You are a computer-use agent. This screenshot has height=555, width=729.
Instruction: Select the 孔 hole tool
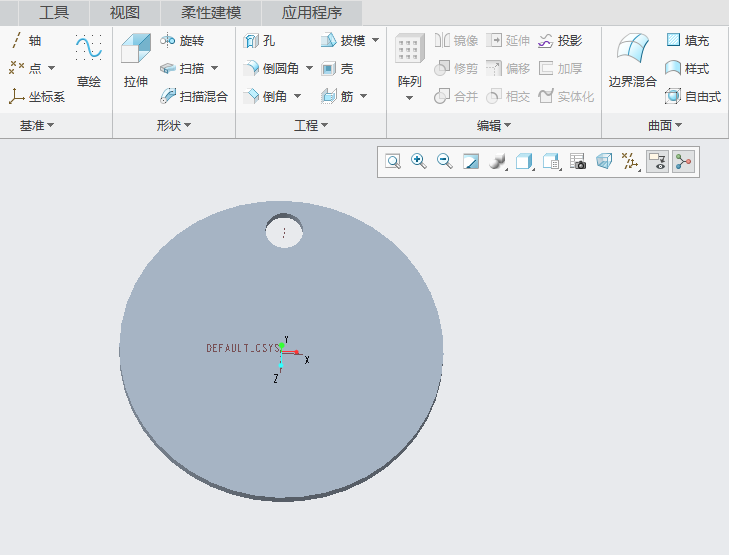click(259, 41)
